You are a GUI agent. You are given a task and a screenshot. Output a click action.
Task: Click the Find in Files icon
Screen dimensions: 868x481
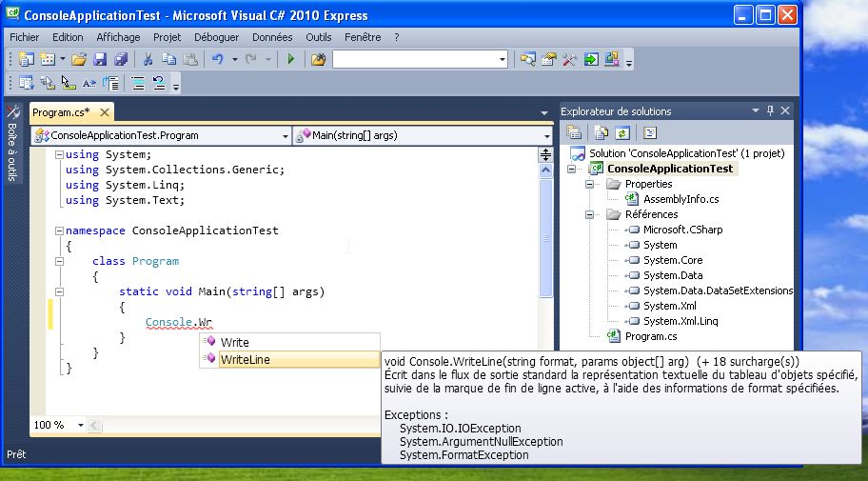click(x=318, y=59)
